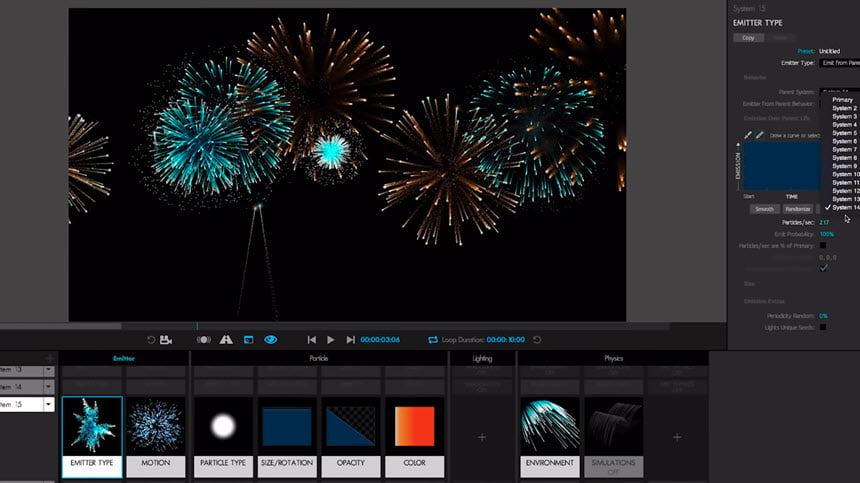Click the Copy button under EMITTER TYPE
This screenshot has width=860, height=483.
coord(749,38)
